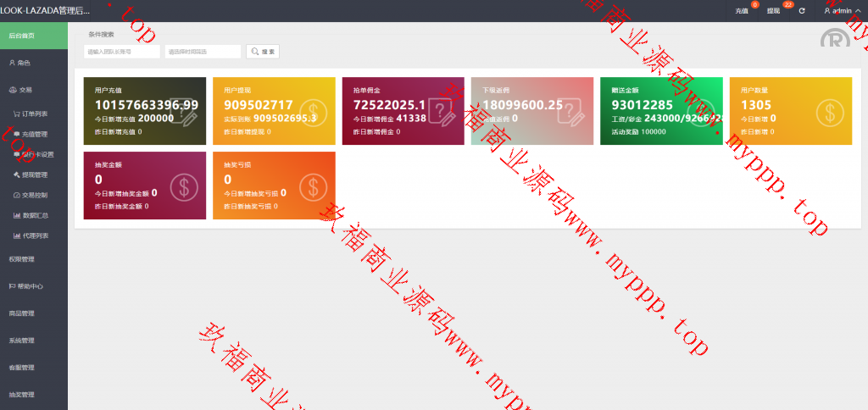Image resolution: width=868 pixels, height=410 pixels.
Task: Click the dollar icon on 抽奖金额 card
Action: pyautogui.click(x=184, y=186)
